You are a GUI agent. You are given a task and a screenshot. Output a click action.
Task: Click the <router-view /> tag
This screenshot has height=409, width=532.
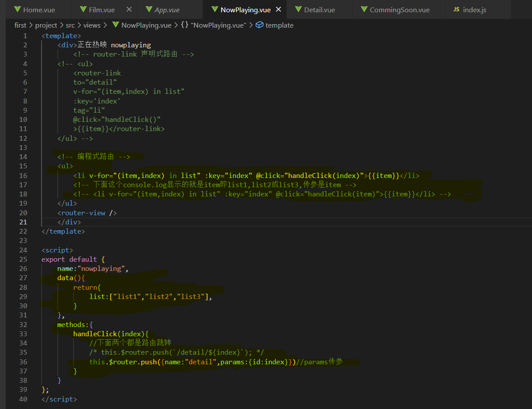(x=87, y=213)
